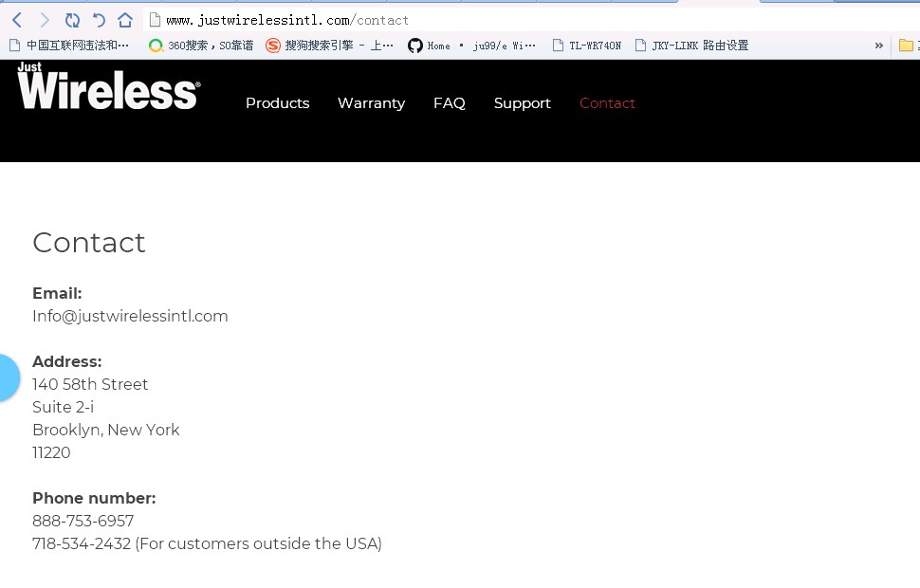Click the Sogou red S icon
Image resolution: width=920 pixels, height=588 pixels.
point(273,46)
